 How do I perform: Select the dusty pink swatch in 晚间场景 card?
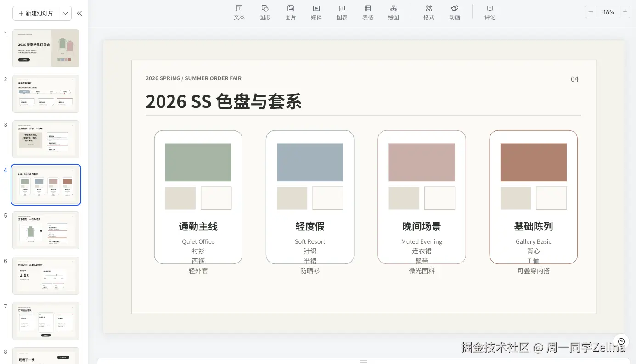(x=422, y=162)
